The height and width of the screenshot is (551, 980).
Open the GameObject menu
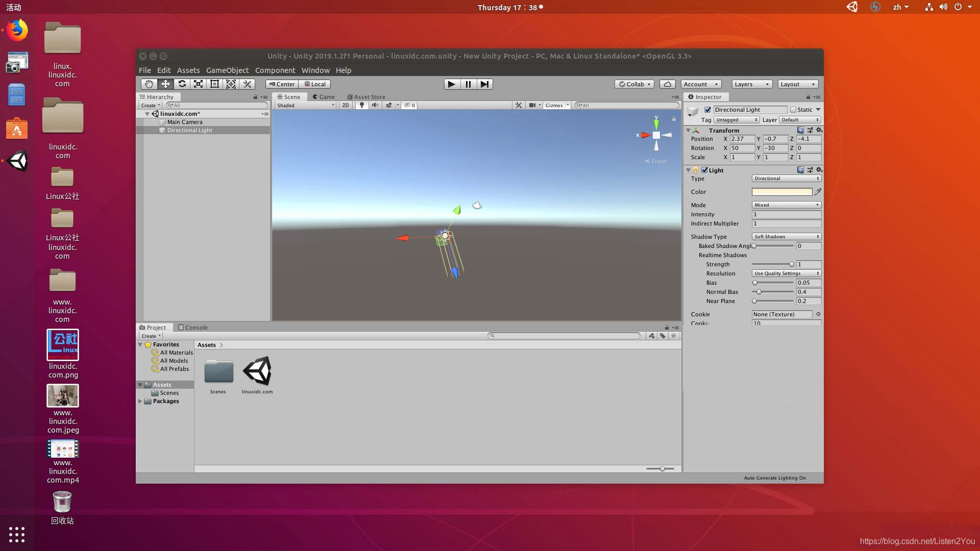pyautogui.click(x=227, y=70)
